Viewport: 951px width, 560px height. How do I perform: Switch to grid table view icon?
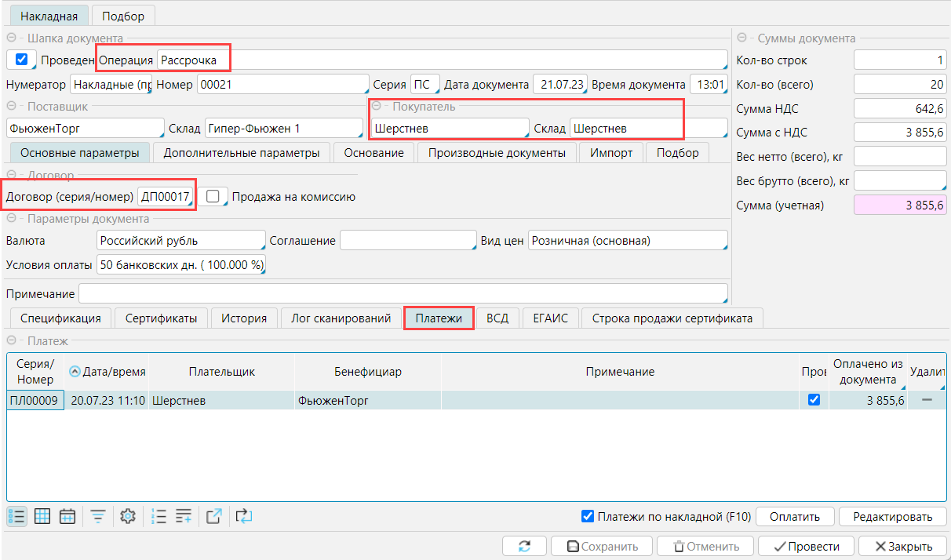(42, 516)
